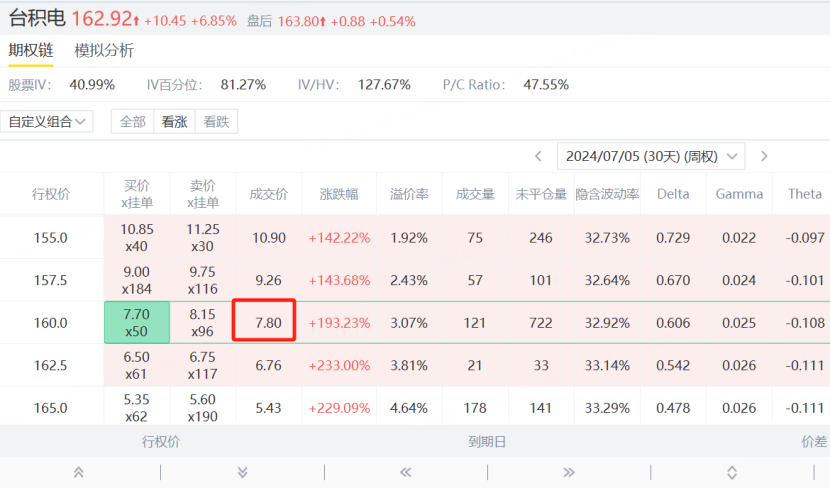This screenshot has width=830, height=488.
Task: Click last price 6.76
Action: point(268,365)
